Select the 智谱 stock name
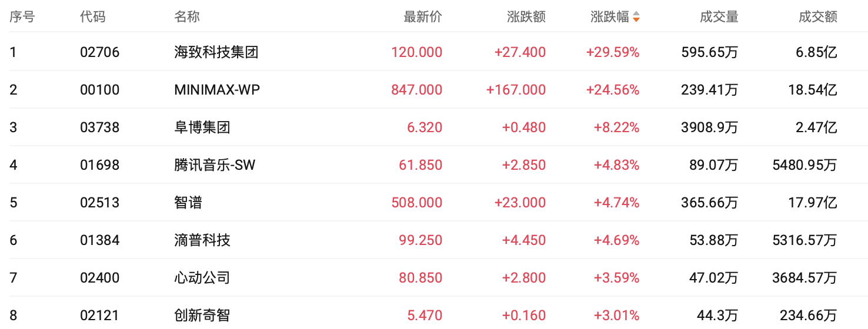 (x=188, y=203)
